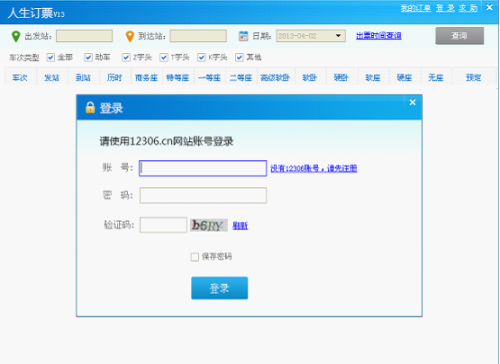Click the lock icon in the 登录 dialog title
The width and height of the screenshot is (500, 364).
[90, 108]
